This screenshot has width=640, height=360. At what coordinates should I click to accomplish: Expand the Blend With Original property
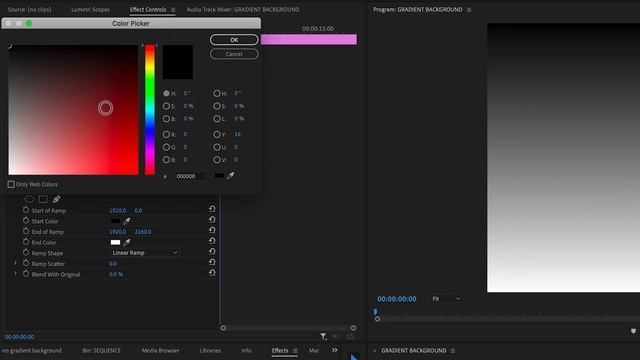16,274
